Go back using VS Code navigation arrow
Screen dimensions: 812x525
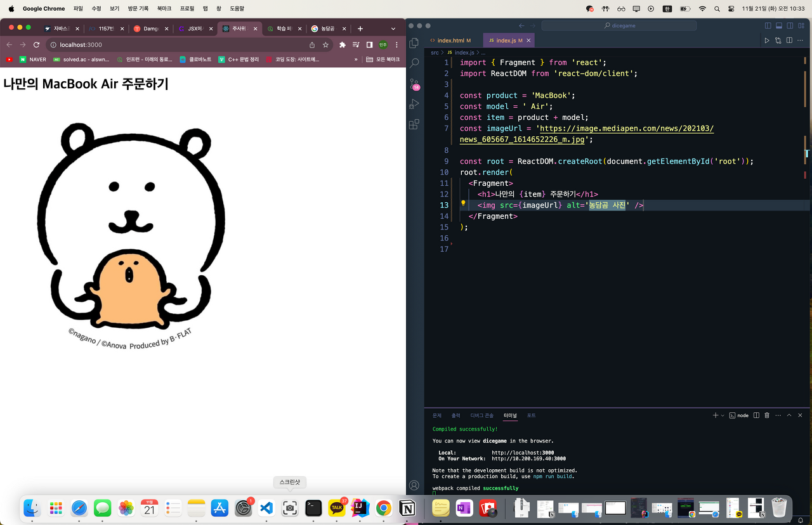(x=521, y=26)
